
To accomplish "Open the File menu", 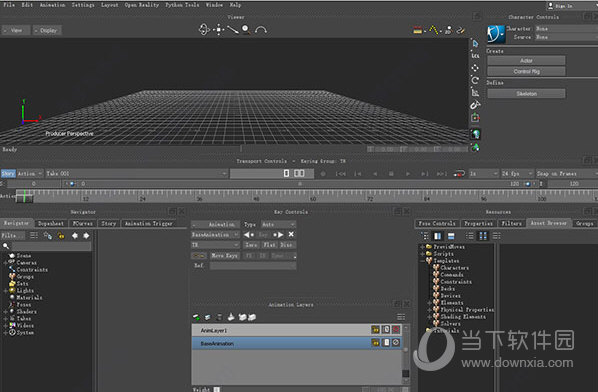I will click(x=9, y=5).
